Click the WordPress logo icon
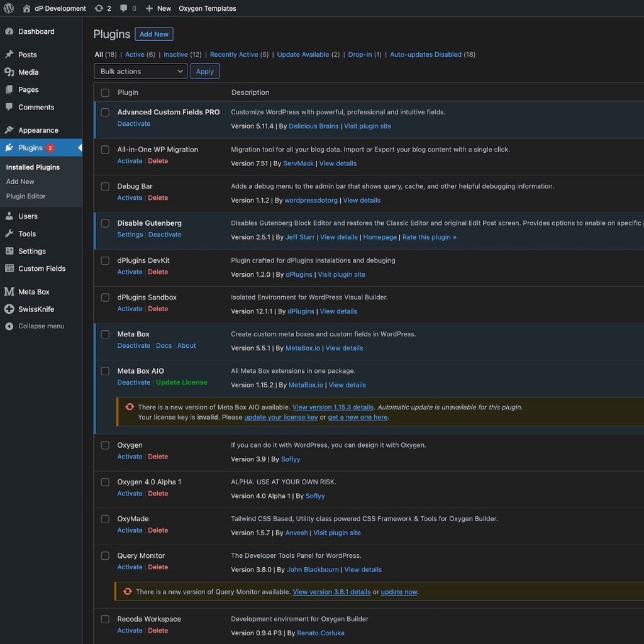 (9, 8)
